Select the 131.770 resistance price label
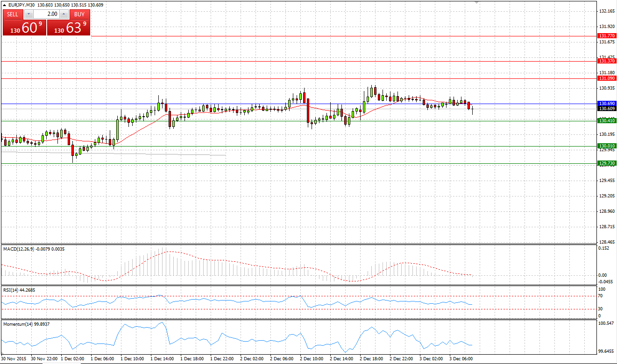Image resolution: width=617 pixels, height=364 pixels. [x=607, y=36]
